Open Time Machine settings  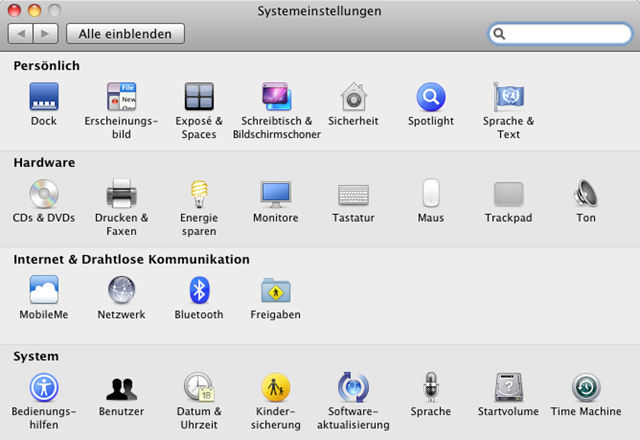tap(586, 388)
